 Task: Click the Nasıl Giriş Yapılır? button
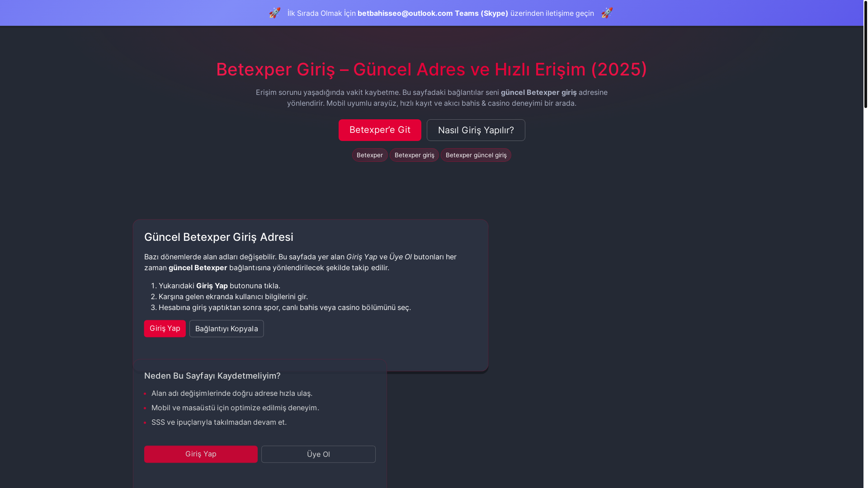pos(476,130)
